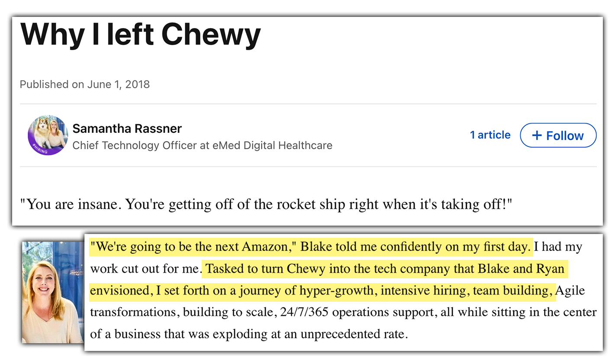Click the "I had my" unhighlighted text
The height and width of the screenshot is (364, 615).
(x=558, y=247)
